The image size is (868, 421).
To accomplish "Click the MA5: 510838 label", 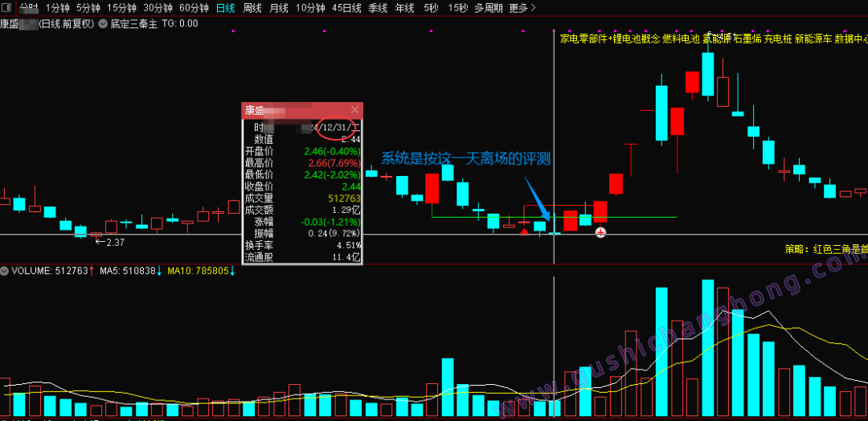I will pyautogui.click(x=128, y=271).
